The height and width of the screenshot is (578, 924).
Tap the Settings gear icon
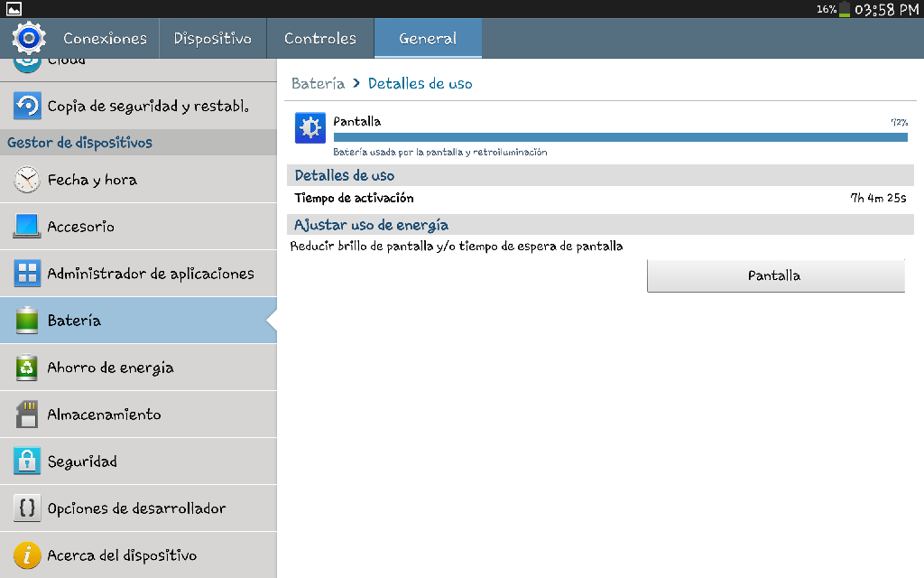tap(28, 38)
